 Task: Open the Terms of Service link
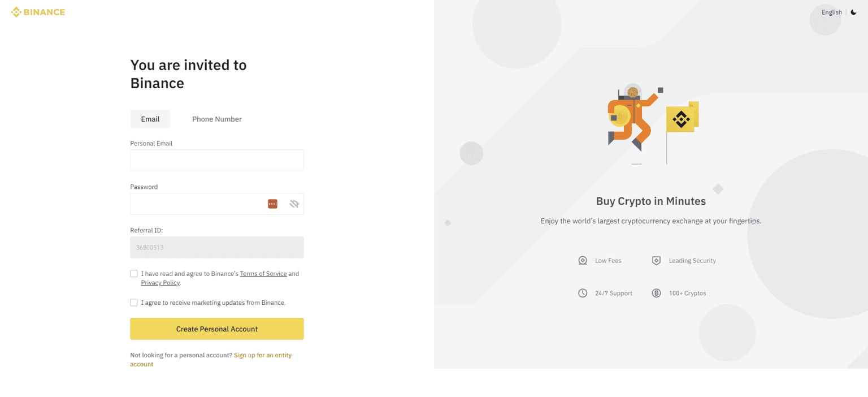pyautogui.click(x=263, y=274)
